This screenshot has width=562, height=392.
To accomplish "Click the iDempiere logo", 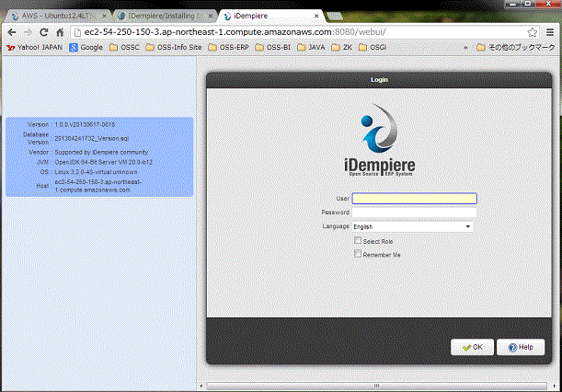I will pos(380,140).
